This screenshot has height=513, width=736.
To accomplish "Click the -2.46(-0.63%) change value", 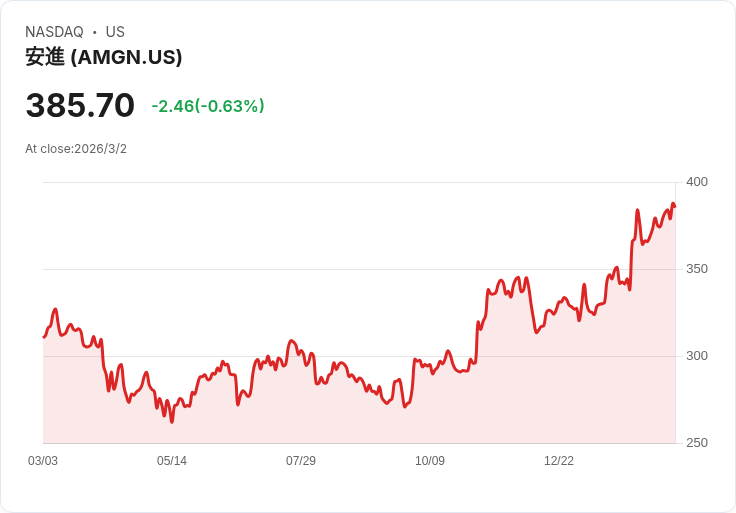I will [x=208, y=106].
